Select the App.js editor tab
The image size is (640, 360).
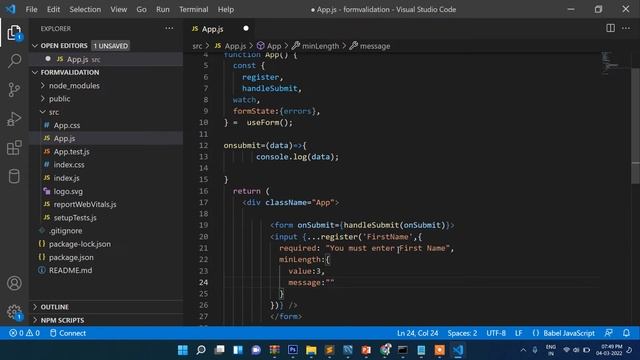tap(220, 29)
